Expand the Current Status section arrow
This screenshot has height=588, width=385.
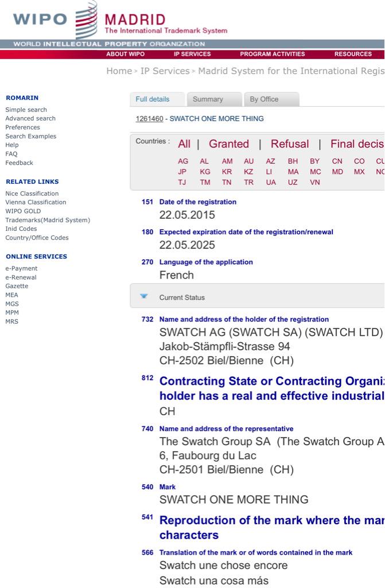click(x=143, y=296)
